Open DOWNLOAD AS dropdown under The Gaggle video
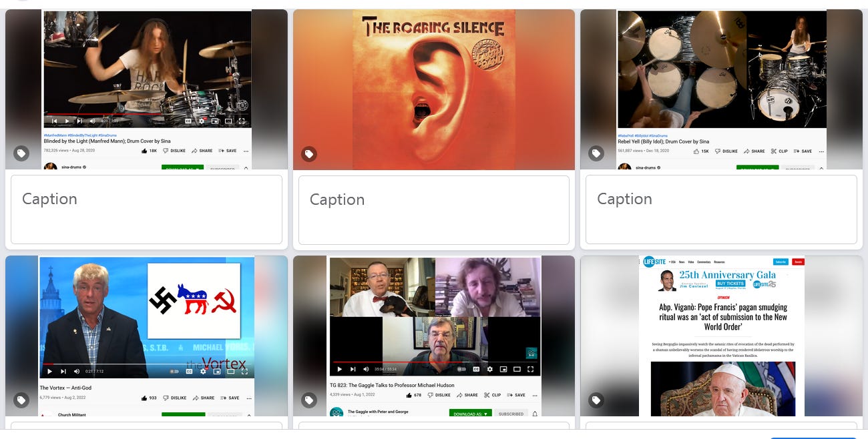This screenshot has height=439, width=868. click(x=470, y=414)
